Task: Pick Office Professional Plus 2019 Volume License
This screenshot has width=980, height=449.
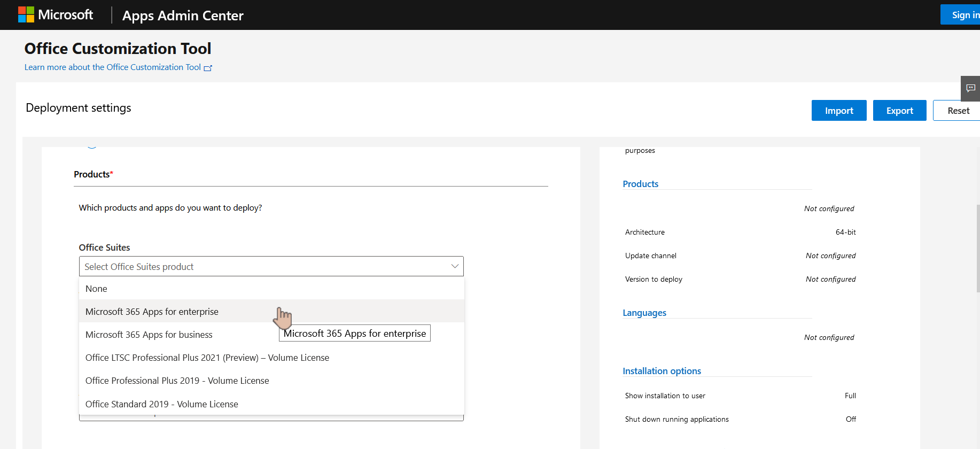Action: [271, 381]
